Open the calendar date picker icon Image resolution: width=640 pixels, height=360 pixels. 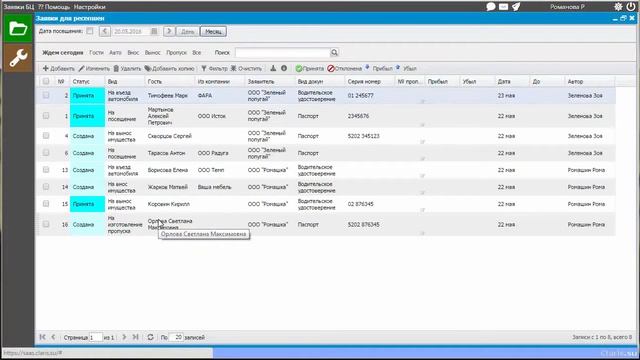[154, 31]
